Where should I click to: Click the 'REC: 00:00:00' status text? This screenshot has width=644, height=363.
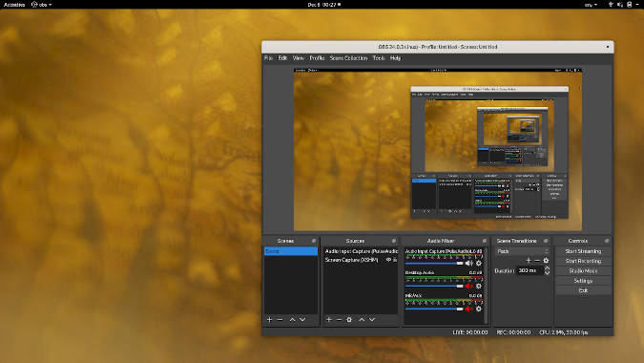(513, 332)
